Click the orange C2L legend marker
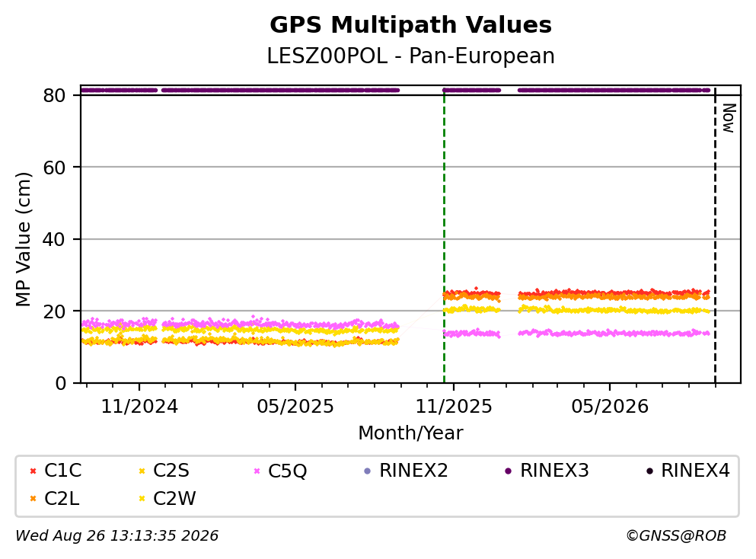Viewport: 756px width, 559px height. (x=33, y=499)
